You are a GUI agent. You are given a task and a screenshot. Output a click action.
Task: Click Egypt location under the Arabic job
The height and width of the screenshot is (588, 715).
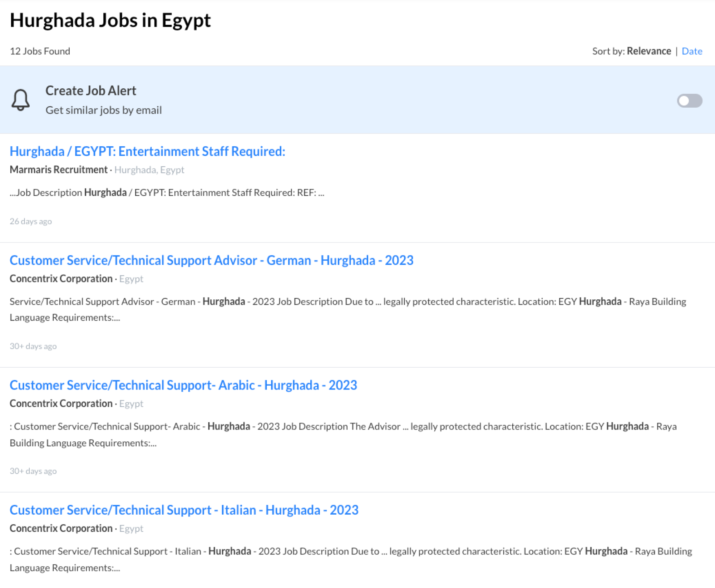click(131, 404)
